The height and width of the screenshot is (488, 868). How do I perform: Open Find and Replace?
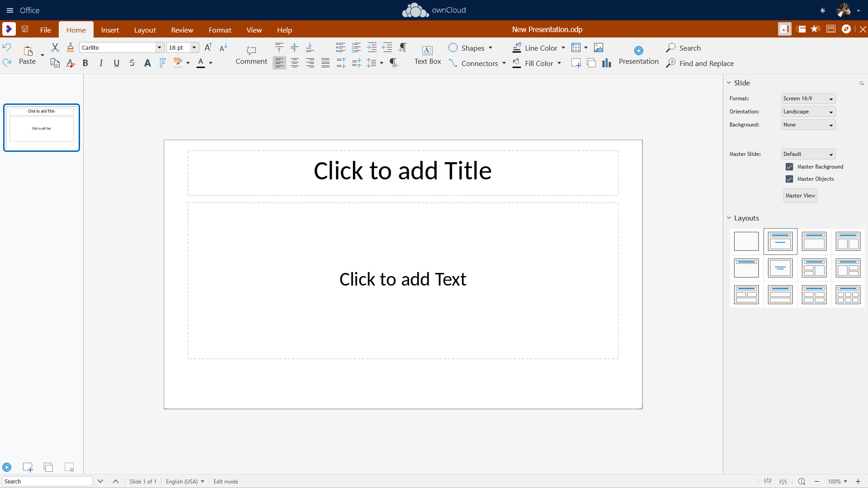pyautogui.click(x=700, y=63)
